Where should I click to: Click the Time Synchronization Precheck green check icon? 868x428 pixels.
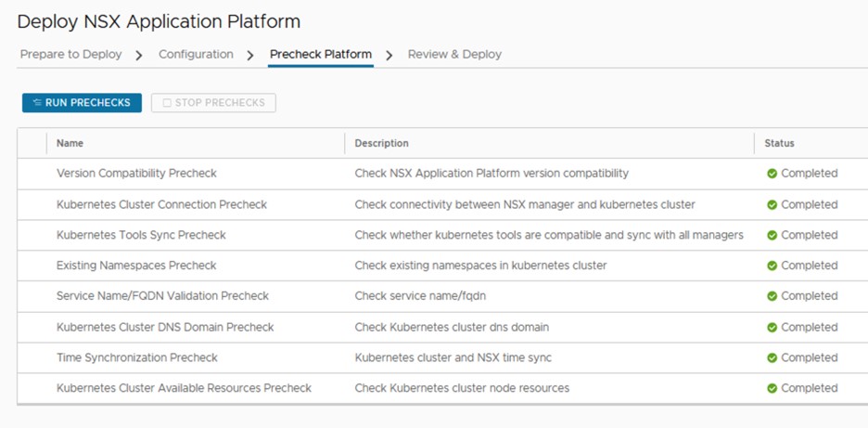tap(772, 357)
